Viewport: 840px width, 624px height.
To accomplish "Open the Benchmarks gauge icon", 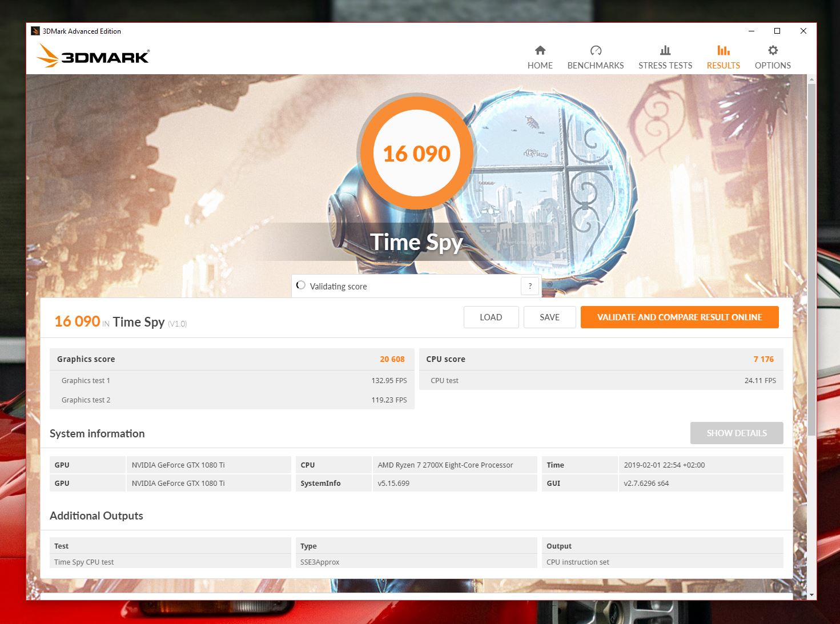I will click(596, 50).
